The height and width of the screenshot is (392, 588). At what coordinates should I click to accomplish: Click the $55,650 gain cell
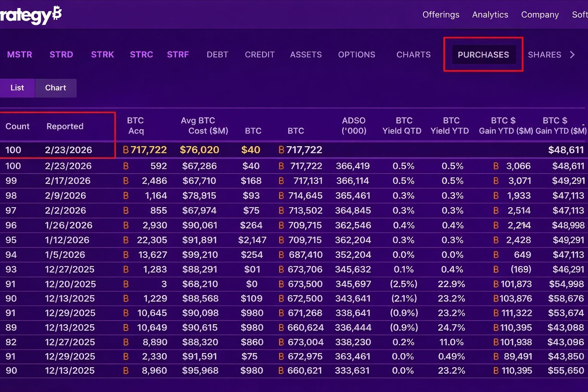point(566,371)
